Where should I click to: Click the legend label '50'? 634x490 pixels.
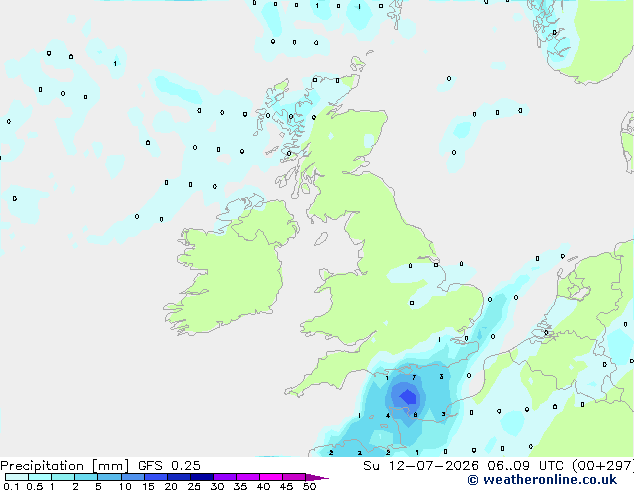pyautogui.click(x=309, y=486)
